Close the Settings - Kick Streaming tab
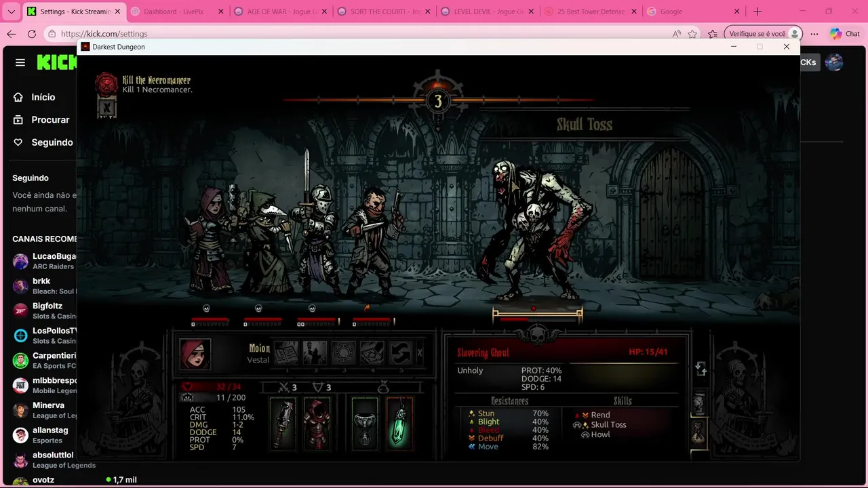 click(117, 12)
